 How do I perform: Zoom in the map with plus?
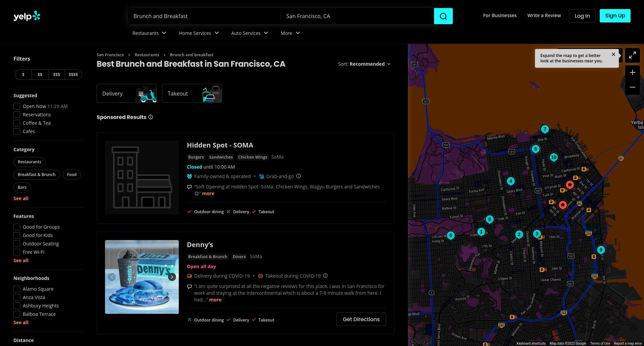pos(632,72)
